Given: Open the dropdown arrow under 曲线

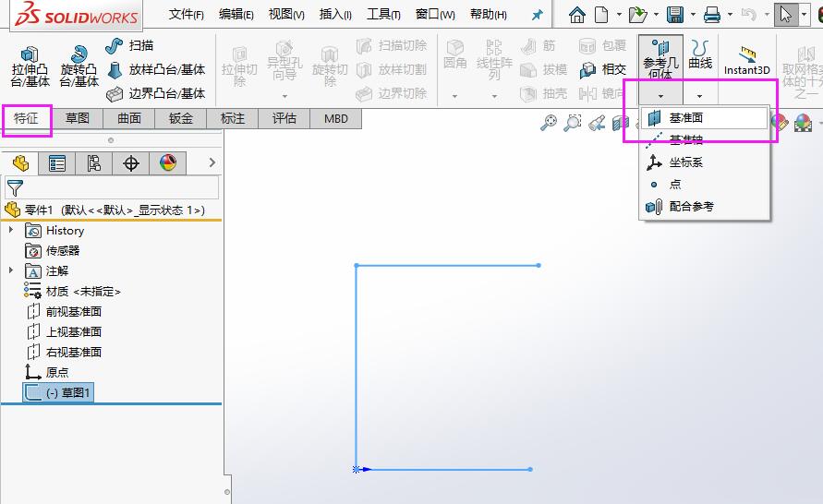Looking at the screenshot, I should tap(699, 96).
